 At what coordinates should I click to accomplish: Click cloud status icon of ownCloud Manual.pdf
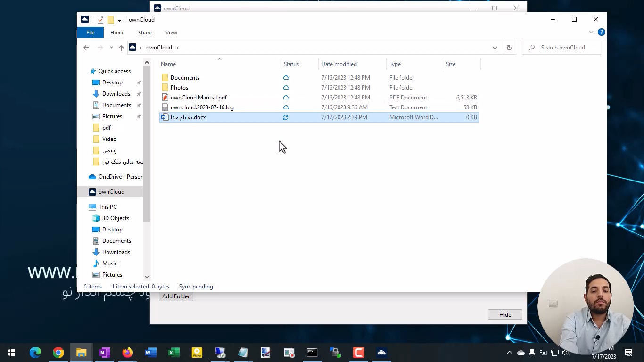pos(286,98)
